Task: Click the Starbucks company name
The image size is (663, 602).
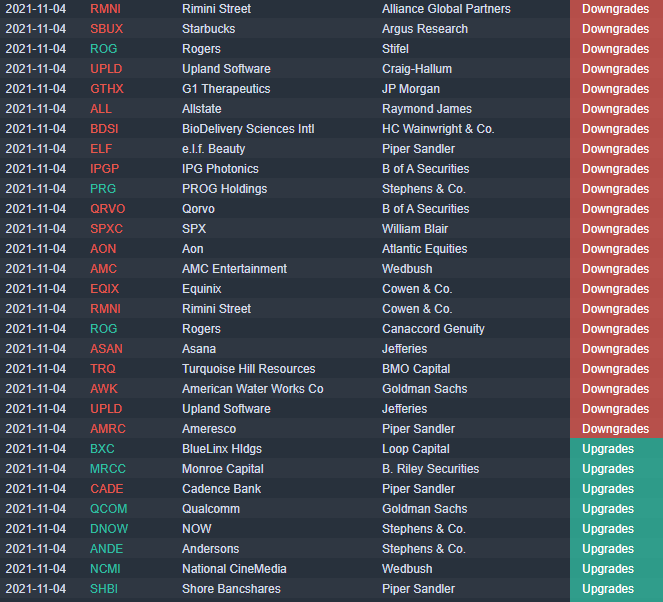Action: [208, 29]
